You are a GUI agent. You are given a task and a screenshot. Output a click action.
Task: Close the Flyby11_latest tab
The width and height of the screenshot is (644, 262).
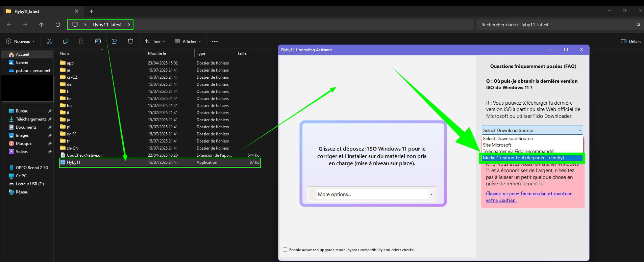76,11
